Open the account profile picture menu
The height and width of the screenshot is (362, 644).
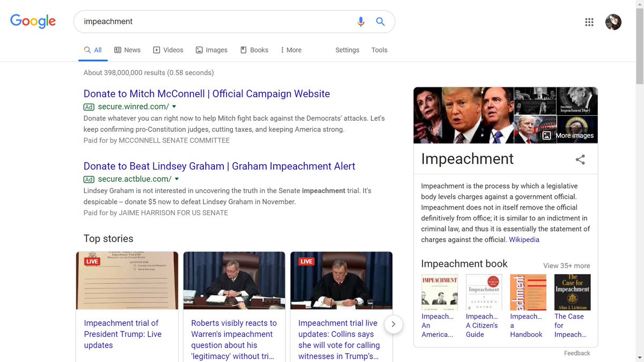[x=613, y=22]
